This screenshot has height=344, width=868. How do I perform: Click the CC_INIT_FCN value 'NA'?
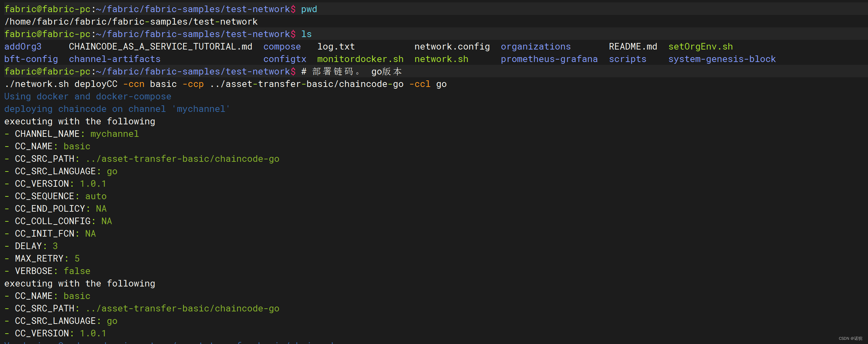coord(90,234)
